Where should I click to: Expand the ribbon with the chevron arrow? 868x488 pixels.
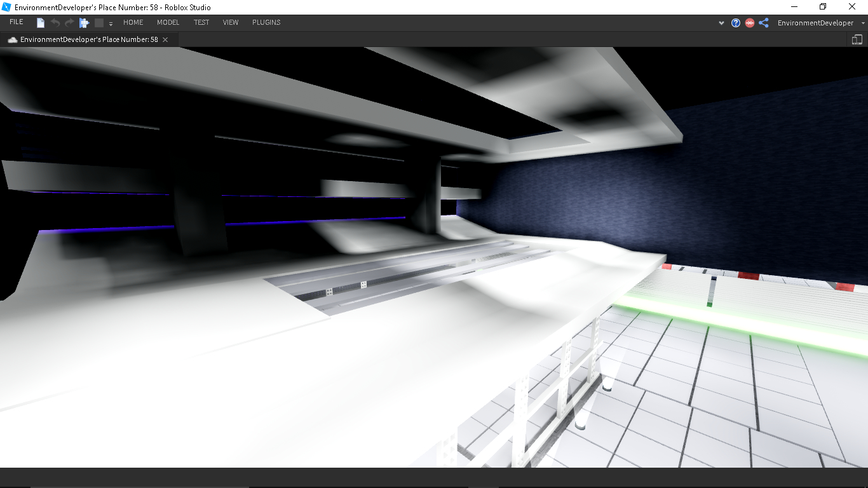point(721,23)
